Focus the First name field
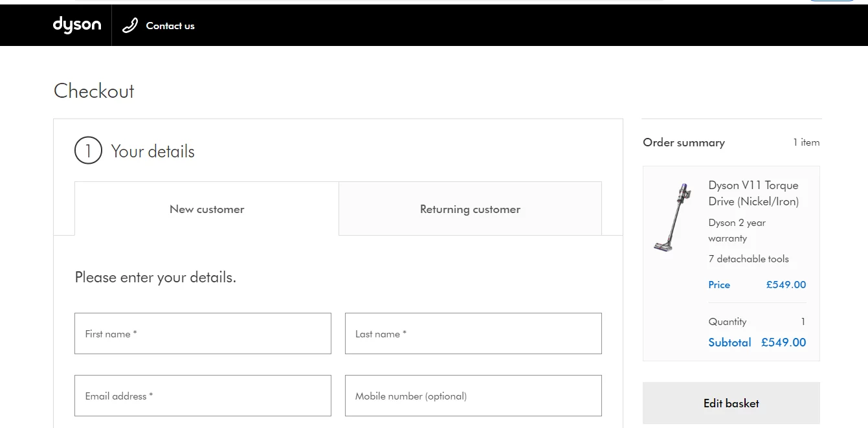The height and width of the screenshot is (428, 868). (x=203, y=333)
